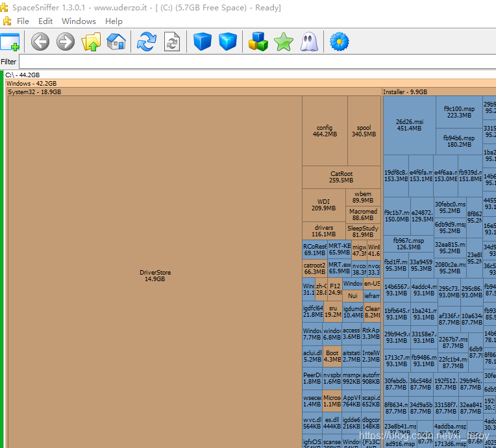Select the aclui.dll 5.2MB file block
496x448 pixels.
tap(312, 356)
